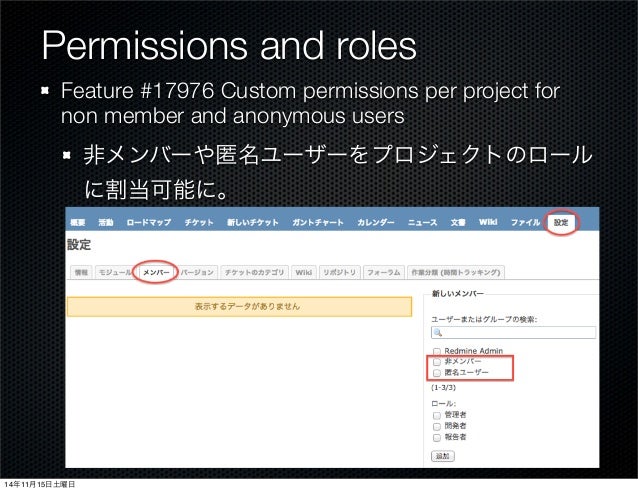Go to the チケット issues menu
The width and height of the screenshot is (638, 491).
[199, 223]
